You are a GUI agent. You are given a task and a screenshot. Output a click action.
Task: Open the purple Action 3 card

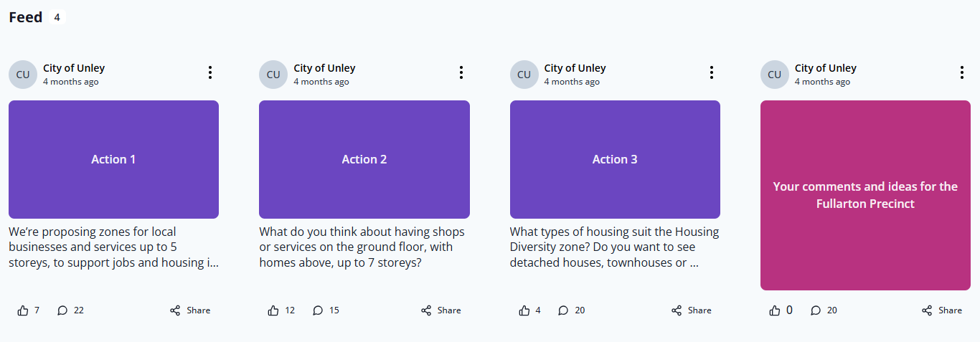coord(615,159)
